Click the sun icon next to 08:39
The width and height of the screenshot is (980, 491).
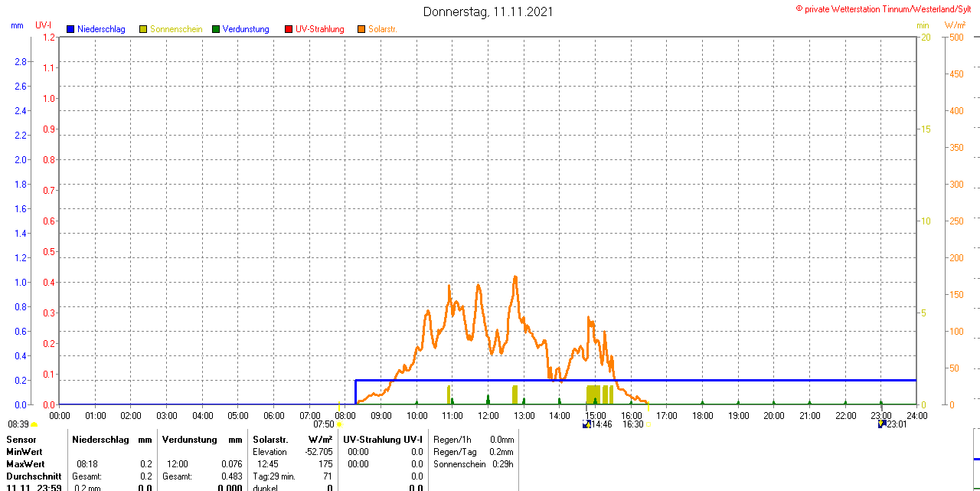click(34, 424)
